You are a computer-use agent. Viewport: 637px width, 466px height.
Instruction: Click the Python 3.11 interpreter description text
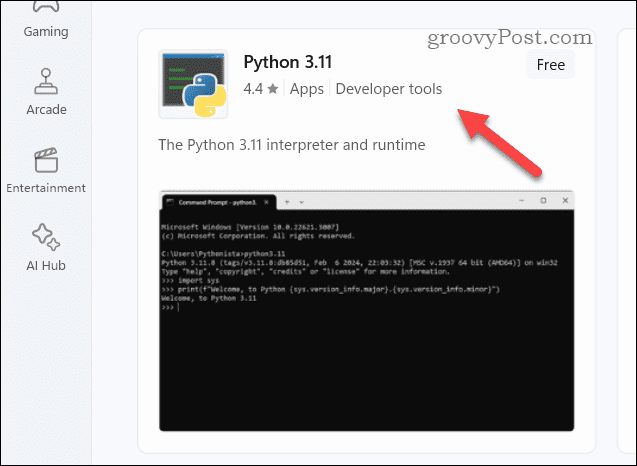tap(292, 145)
